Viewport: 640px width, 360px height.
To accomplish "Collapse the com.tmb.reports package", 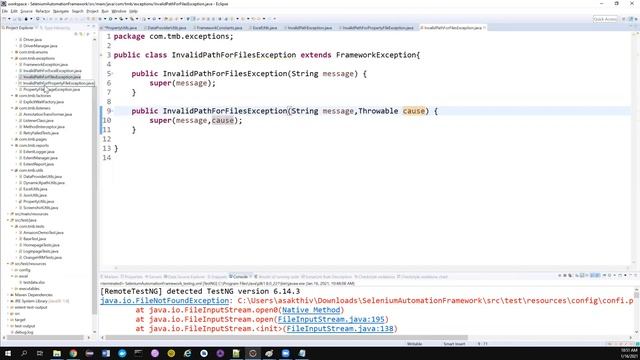I will (x=12, y=145).
